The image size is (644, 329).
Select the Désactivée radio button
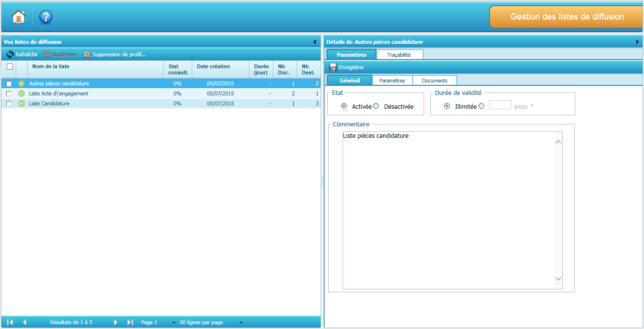[x=376, y=106]
